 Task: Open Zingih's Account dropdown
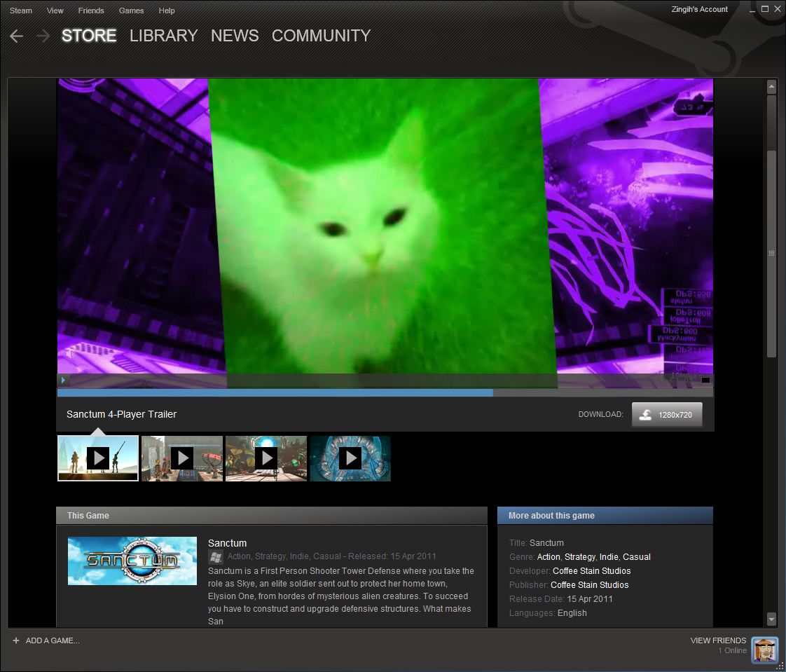click(x=699, y=10)
